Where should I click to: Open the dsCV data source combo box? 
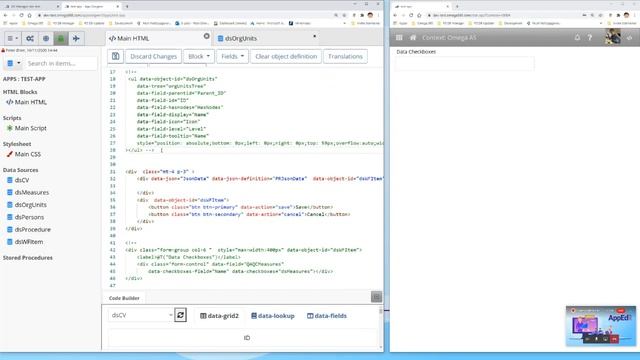pos(141,315)
